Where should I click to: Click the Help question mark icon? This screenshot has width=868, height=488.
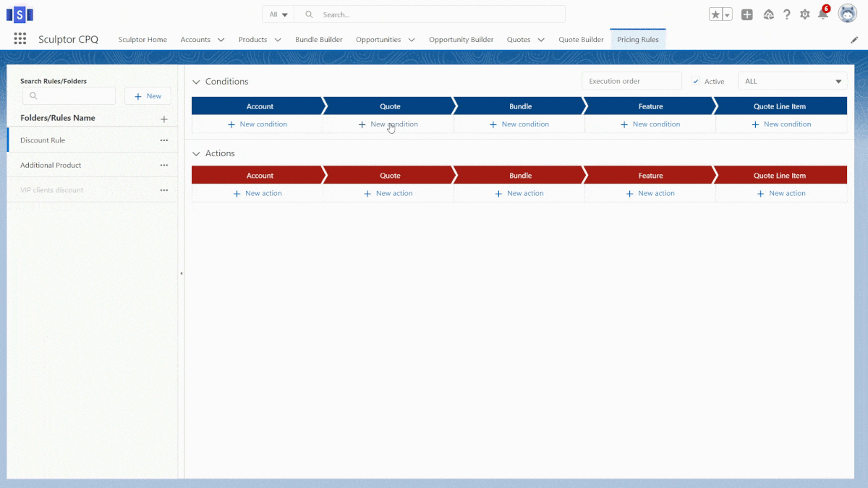[x=786, y=14]
